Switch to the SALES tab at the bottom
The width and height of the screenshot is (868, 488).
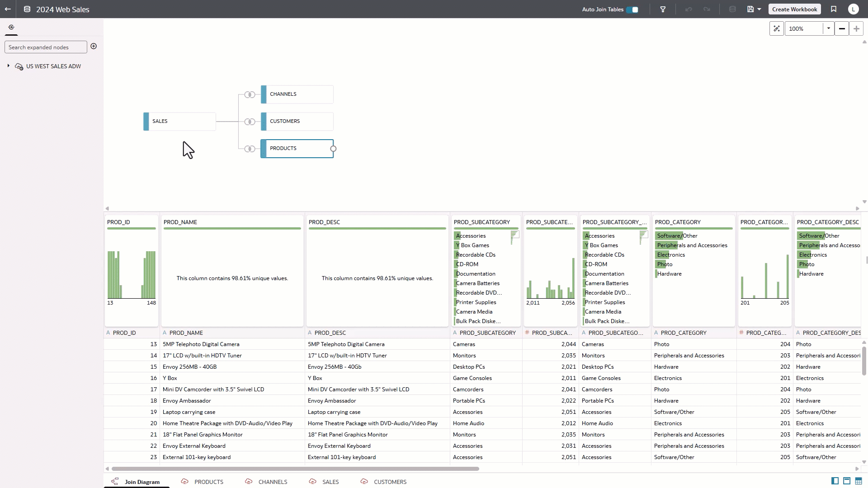click(330, 482)
